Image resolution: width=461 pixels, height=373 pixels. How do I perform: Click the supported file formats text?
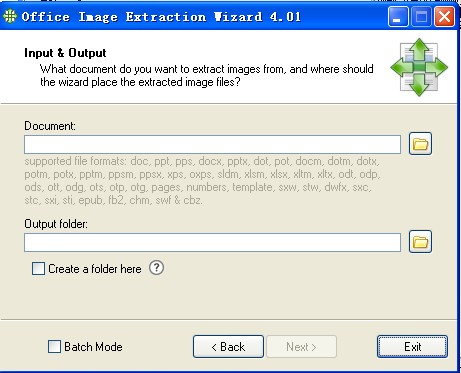[202, 181]
